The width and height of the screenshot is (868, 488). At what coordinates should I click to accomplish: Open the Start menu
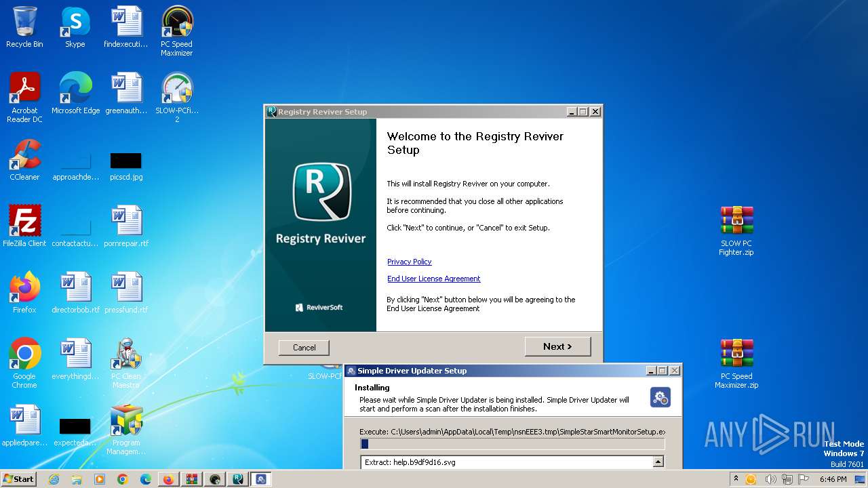click(18, 479)
